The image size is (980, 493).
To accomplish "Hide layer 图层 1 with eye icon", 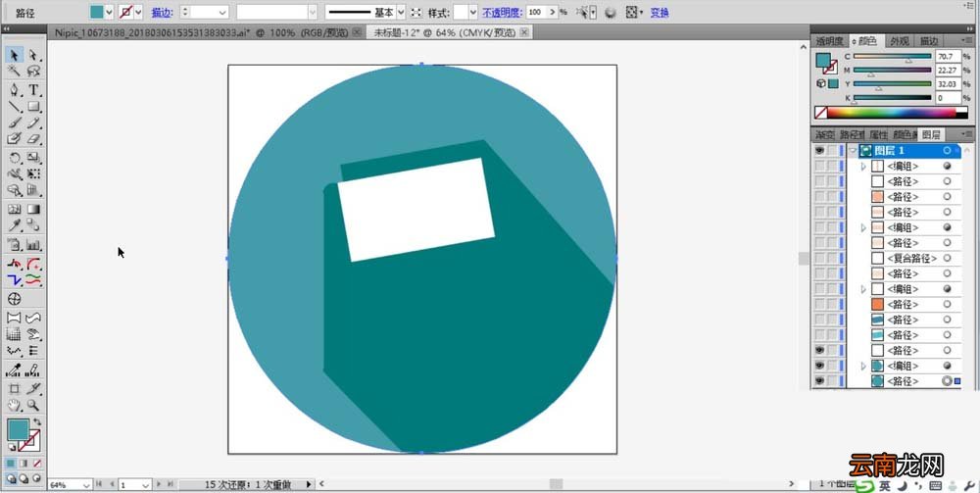I will coord(820,151).
